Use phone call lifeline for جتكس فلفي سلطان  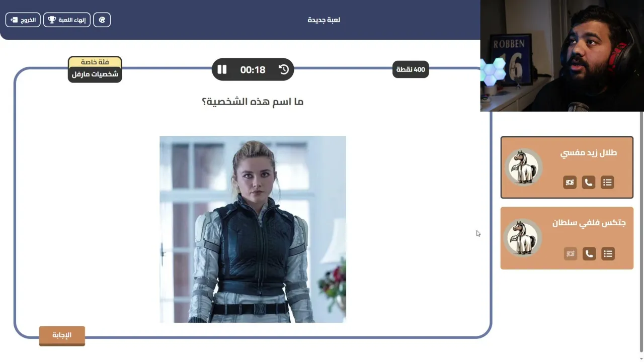(589, 254)
